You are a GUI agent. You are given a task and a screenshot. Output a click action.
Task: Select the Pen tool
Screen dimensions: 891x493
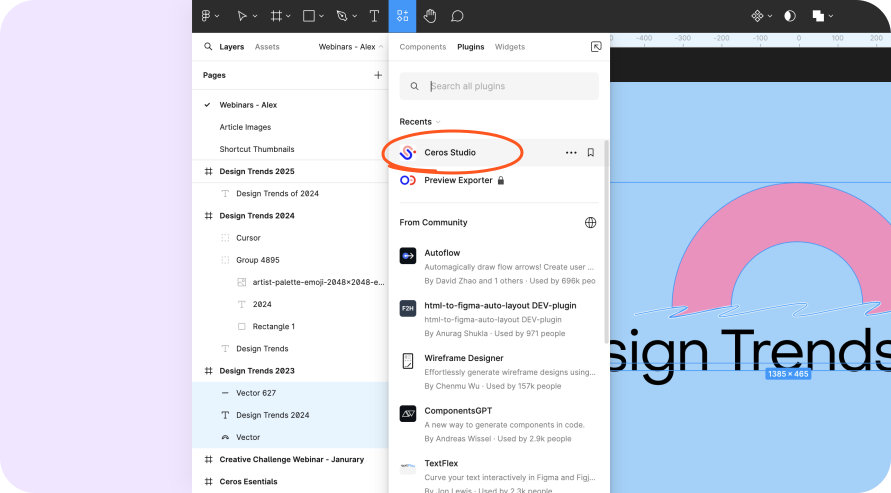(342, 16)
